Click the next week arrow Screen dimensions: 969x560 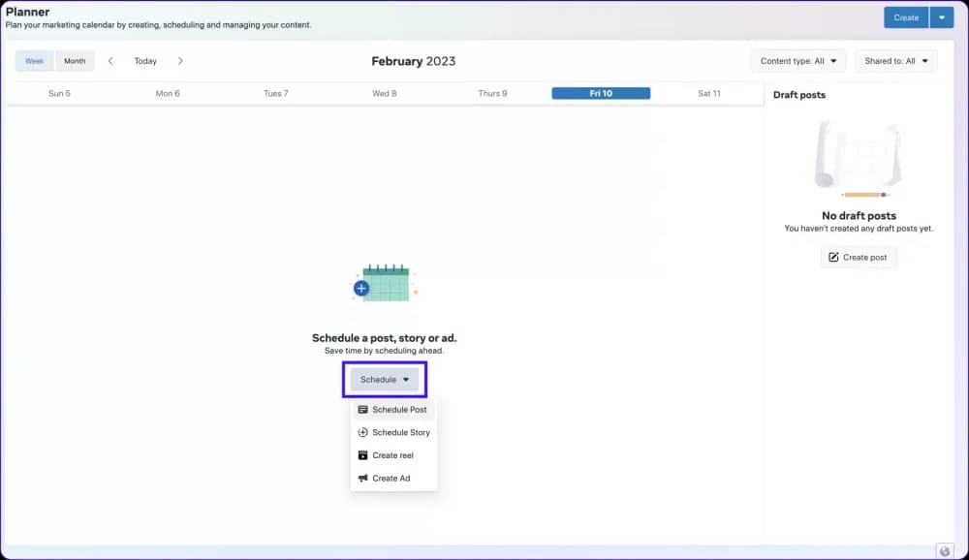pos(180,61)
